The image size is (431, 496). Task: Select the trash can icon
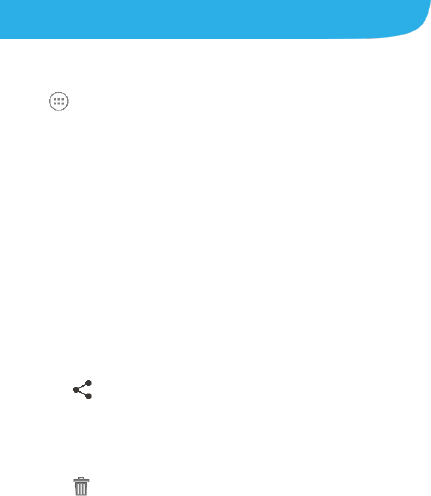(81, 486)
